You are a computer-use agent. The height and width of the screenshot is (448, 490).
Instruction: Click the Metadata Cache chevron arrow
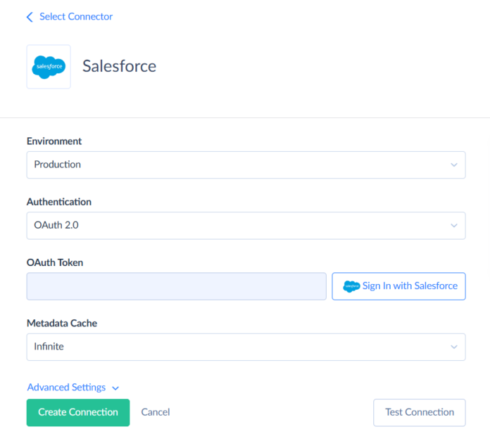coord(454,347)
